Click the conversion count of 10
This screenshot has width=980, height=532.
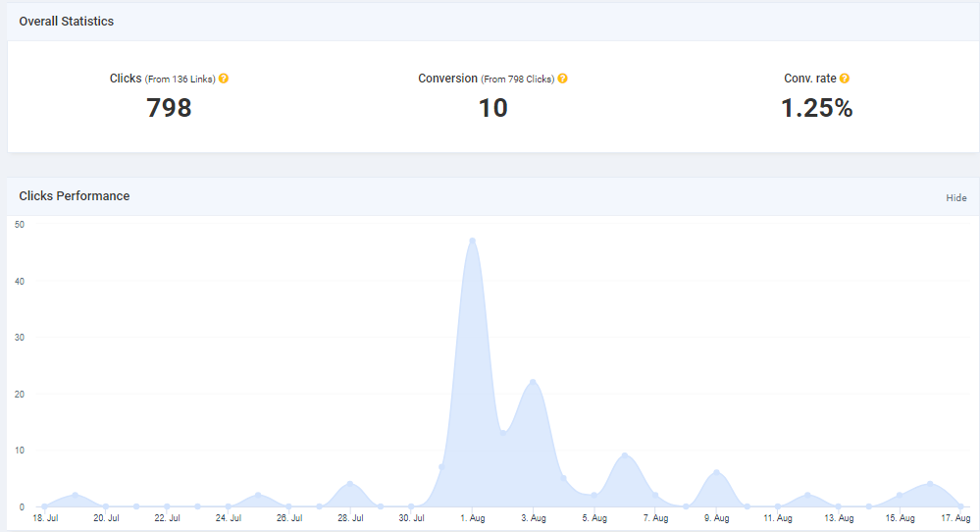click(x=492, y=108)
